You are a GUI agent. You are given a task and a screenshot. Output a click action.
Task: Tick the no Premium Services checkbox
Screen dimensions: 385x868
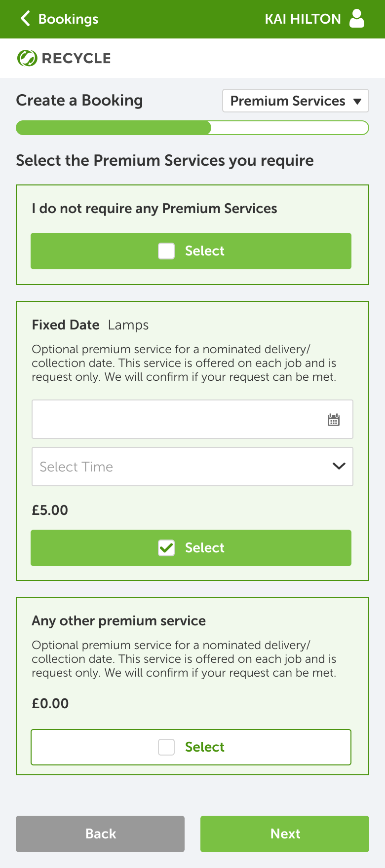click(166, 251)
